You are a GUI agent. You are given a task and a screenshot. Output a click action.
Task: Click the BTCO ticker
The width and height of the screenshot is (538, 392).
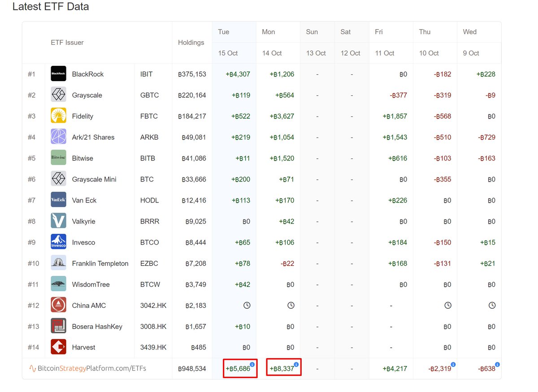149,242
